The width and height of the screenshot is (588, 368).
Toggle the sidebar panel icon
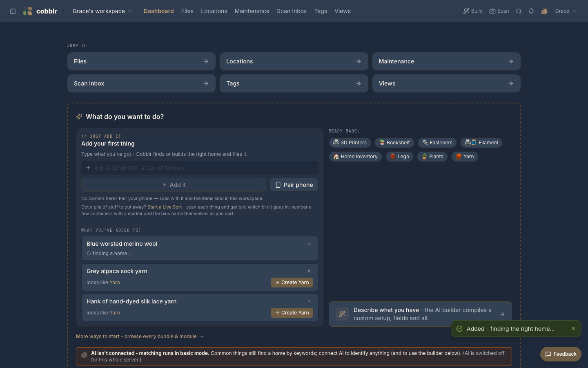[x=13, y=11]
